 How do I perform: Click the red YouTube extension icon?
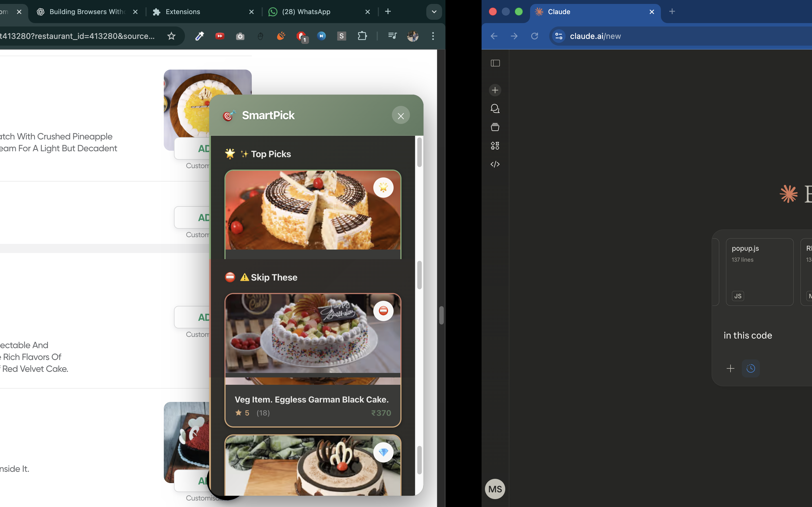click(220, 36)
